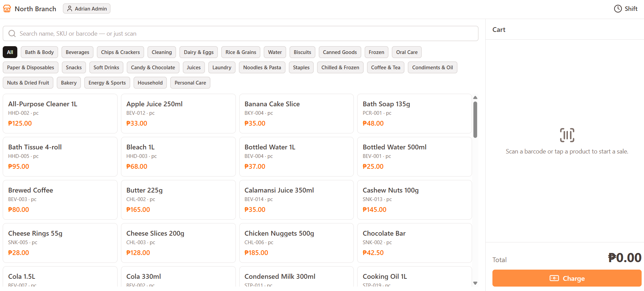This screenshot has width=644, height=291.
Task: Open the Paper & Disposables category
Action: click(31, 68)
